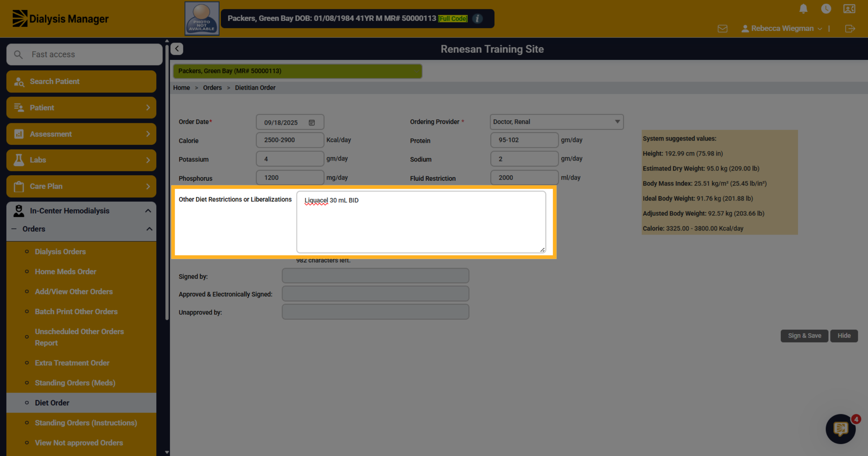868x456 pixels.
Task: Open View Not approved Orders
Action: [79, 443]
